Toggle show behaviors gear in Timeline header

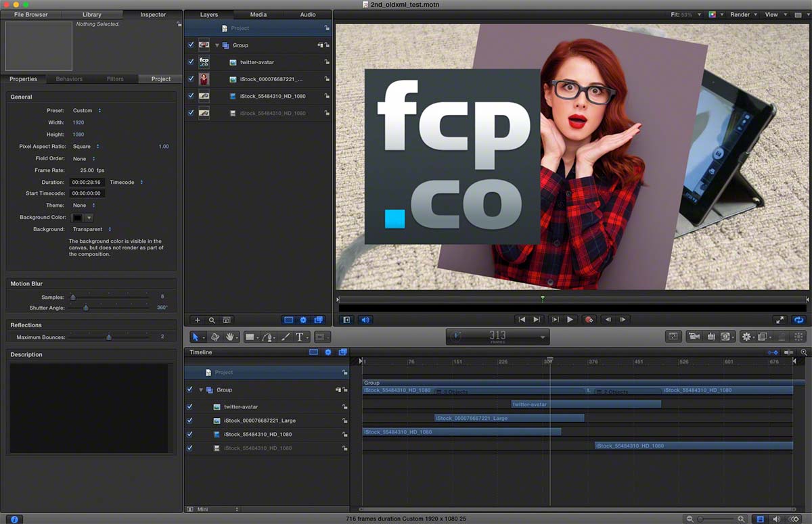pyautogui.click(x=328, y=352)
